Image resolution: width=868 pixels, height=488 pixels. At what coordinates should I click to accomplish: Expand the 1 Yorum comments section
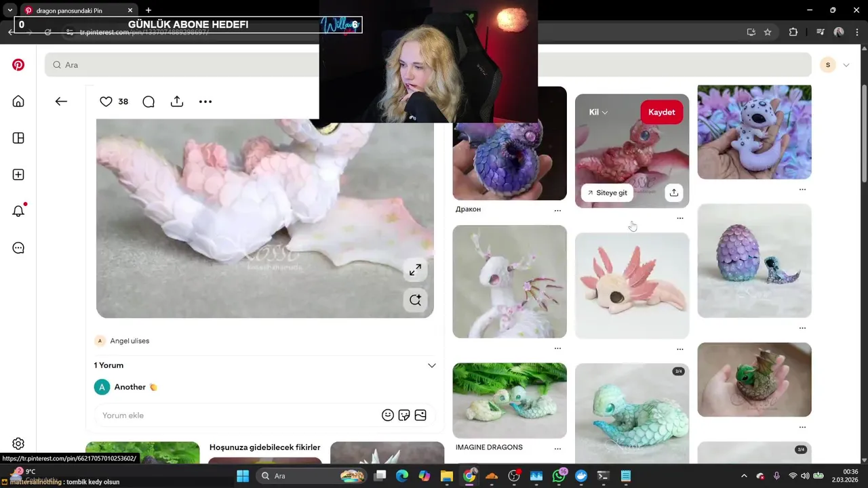coord(431,365)
